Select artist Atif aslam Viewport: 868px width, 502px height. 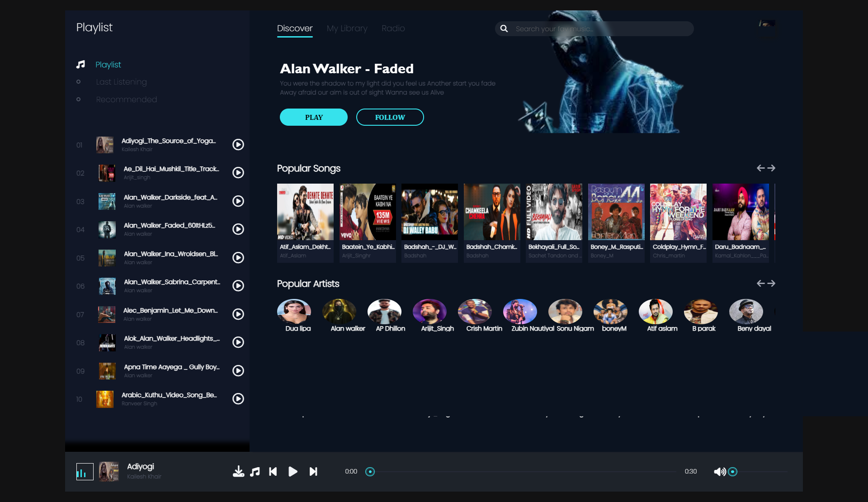(656, 311)
